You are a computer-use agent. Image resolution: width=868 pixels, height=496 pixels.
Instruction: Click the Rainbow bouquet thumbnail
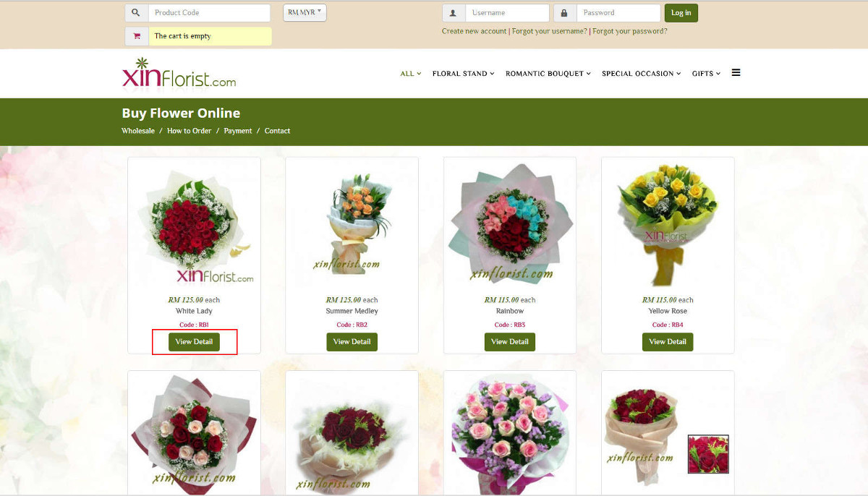click(509, 223)
